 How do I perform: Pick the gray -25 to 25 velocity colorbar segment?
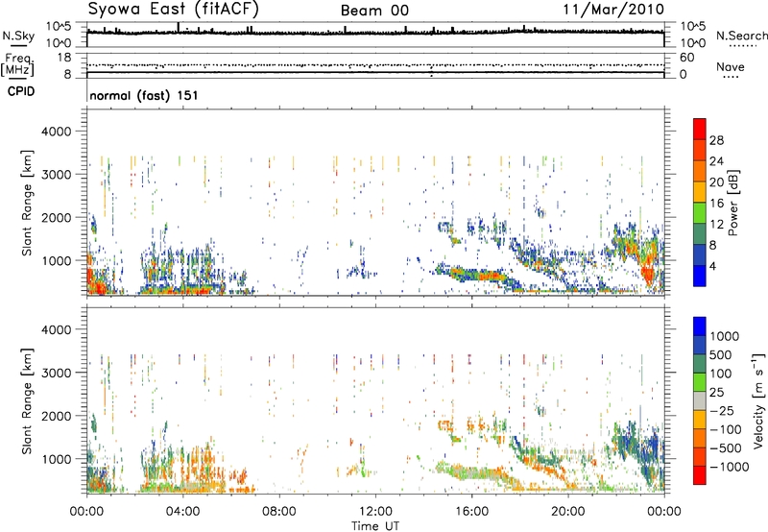(x=700, y=401)
